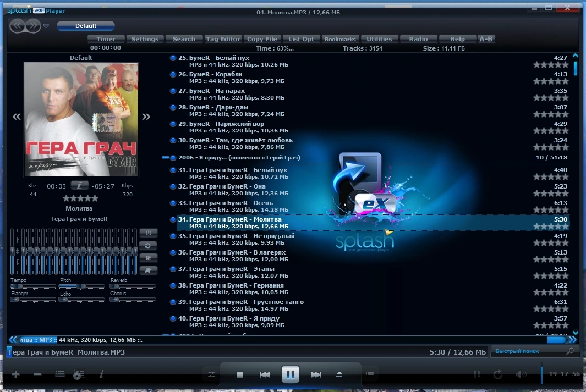Adjust the Pitch slider
The height and width of the screenshot is (392, 586).
pyautogui.click(x=81, y=286)
